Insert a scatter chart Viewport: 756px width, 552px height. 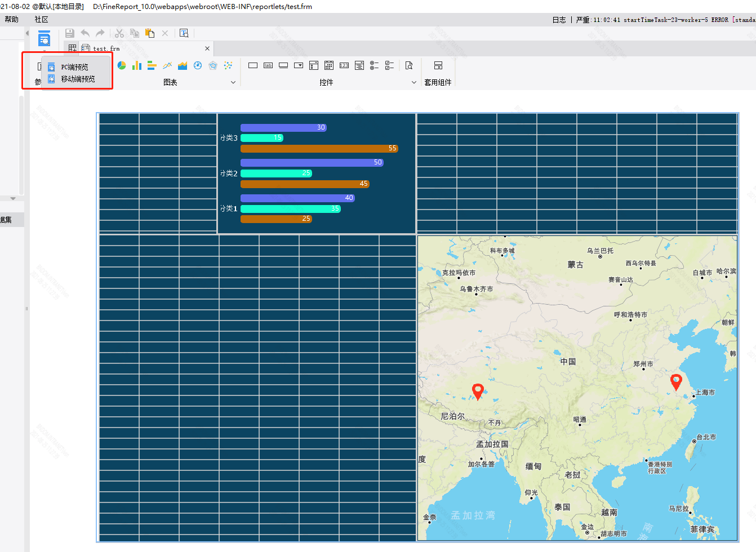coord(228,65)
